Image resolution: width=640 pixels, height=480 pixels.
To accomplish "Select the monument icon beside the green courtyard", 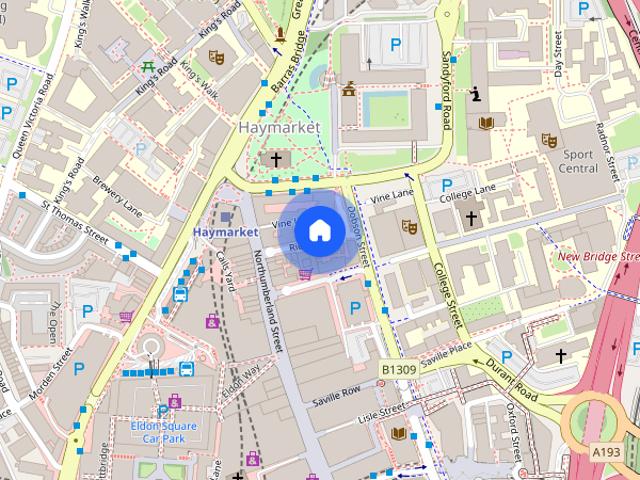I will pyautogui.click(x=349, y=89).
